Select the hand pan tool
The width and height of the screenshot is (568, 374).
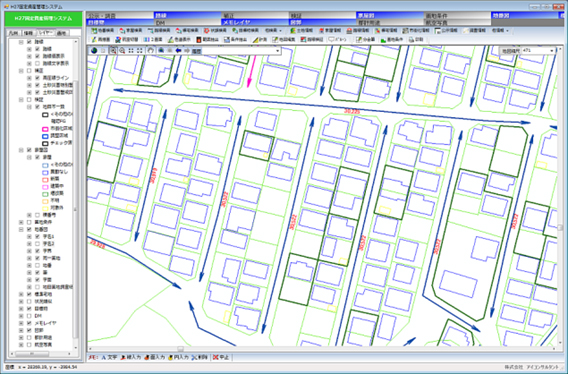point(151,51)
